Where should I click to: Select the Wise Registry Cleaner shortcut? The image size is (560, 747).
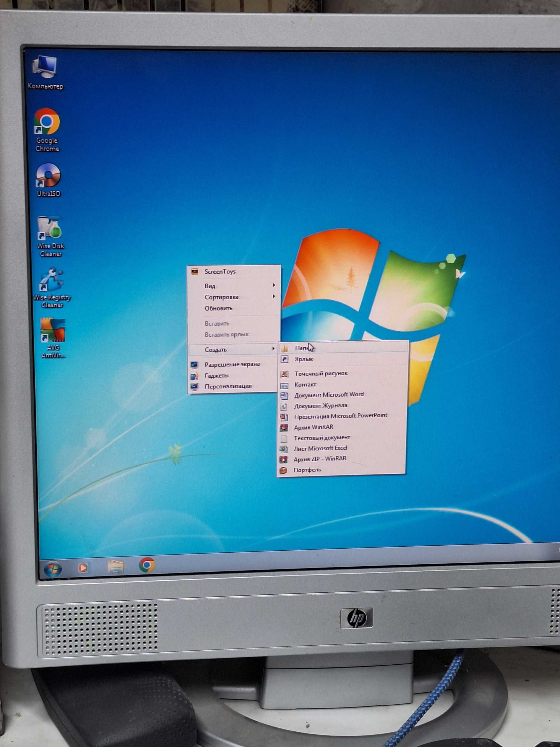tap(52, 287)
